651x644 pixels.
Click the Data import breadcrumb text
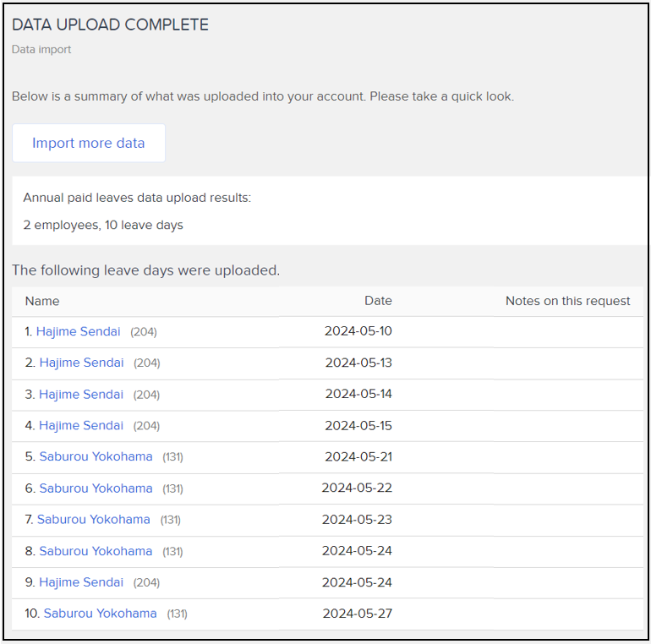point(41,49)
